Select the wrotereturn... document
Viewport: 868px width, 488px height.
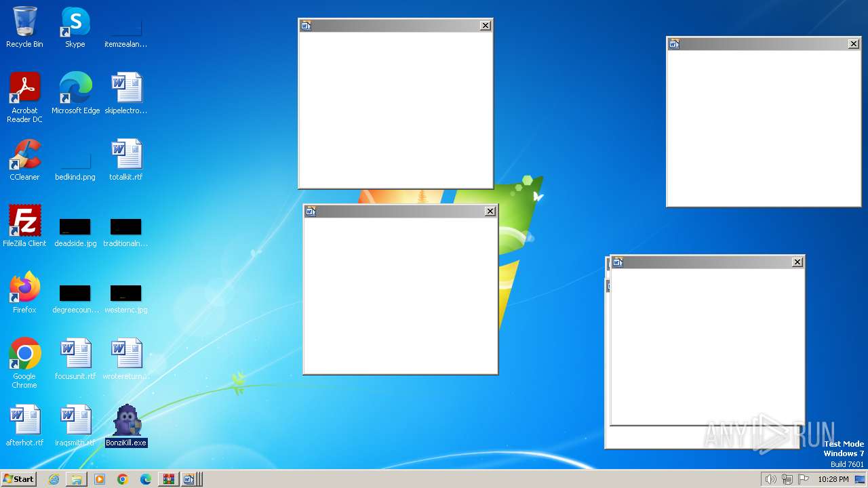click(x=126, y=359)
